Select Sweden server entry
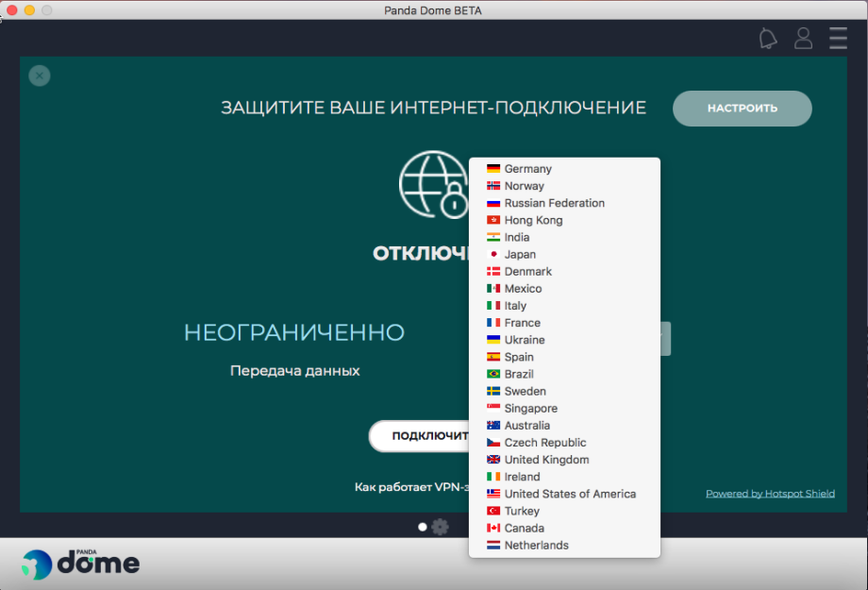The height and width of the screenshot is (590, 868). [x=564, y=391]
